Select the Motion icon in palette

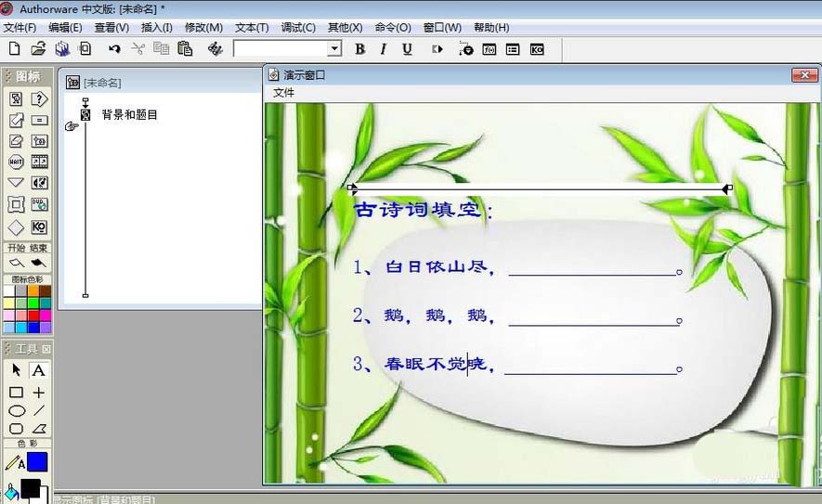tap(16, 120)
